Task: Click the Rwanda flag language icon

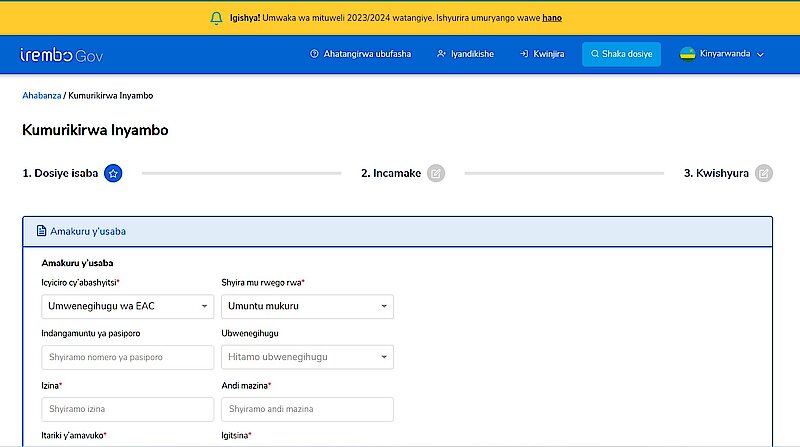Action: (688, 54)
